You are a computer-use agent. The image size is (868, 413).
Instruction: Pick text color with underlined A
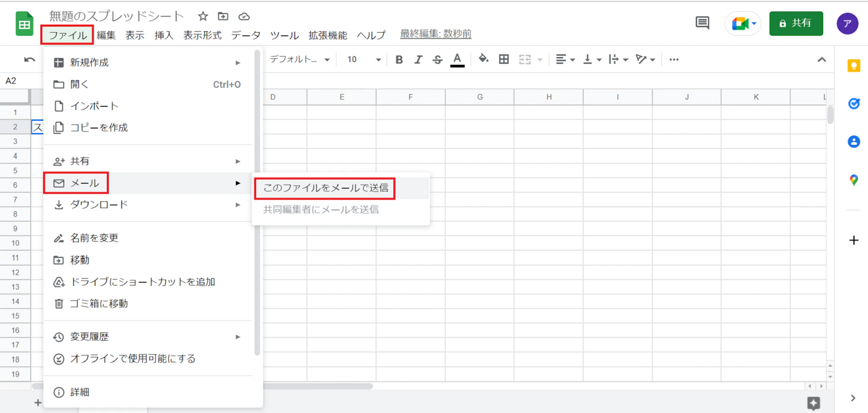click(x=457, y=59)
